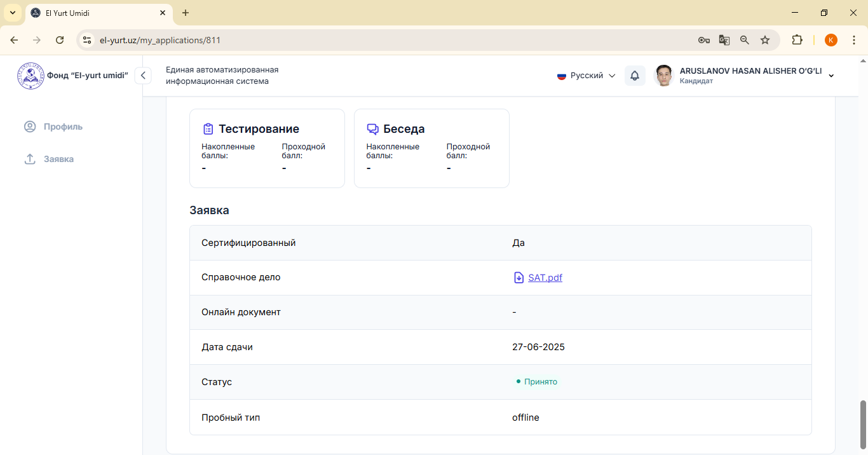Close the El Yurt Umidi tab
868x455 pixels.
click(163, 13)
